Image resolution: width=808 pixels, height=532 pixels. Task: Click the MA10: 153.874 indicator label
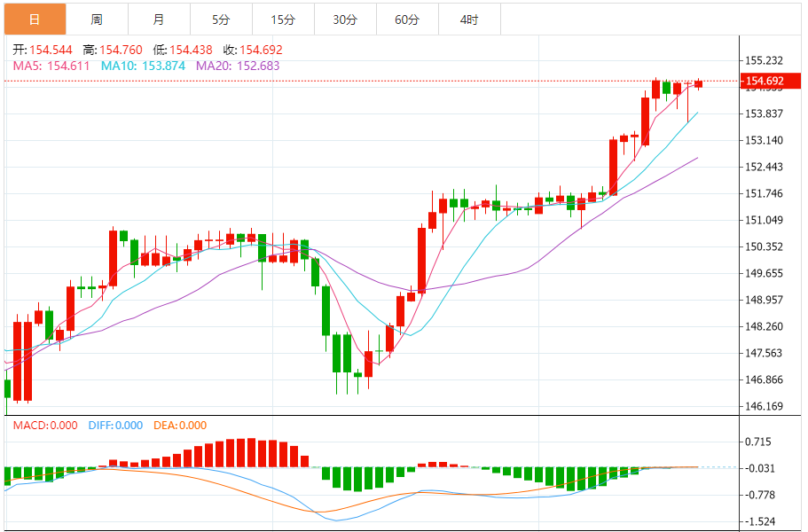(144, 66)
